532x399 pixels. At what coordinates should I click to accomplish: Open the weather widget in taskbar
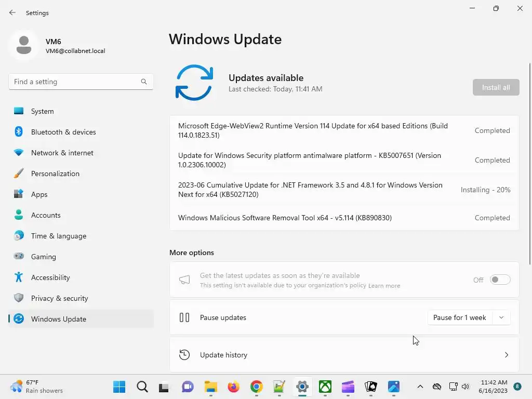pyautogui.click(x=37, y=387)
